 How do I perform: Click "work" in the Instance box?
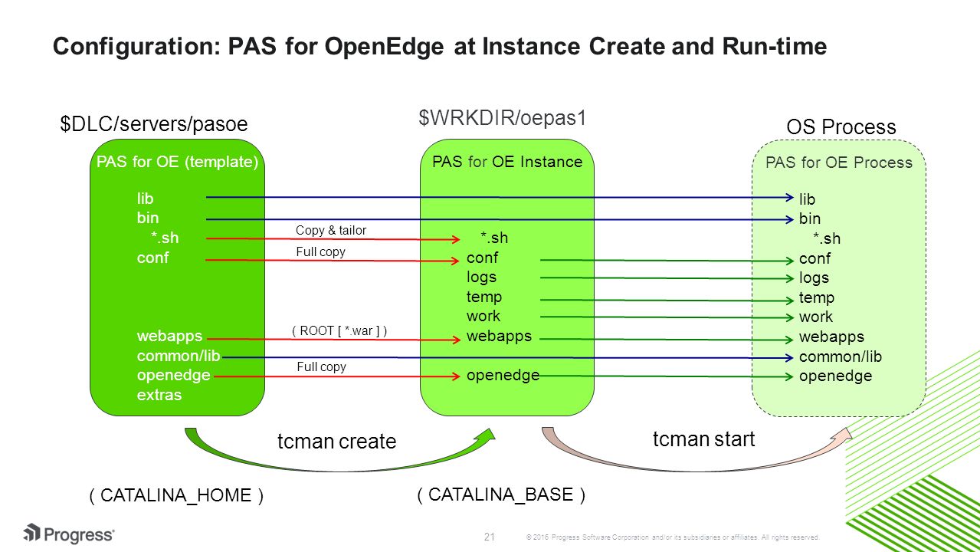click(483, 316)
